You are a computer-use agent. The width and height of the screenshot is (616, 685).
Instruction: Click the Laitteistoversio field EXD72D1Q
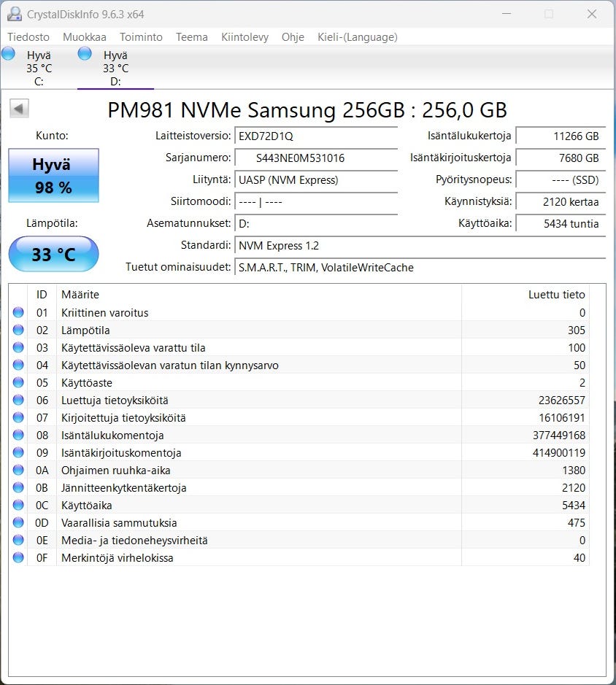coord(316,136)
